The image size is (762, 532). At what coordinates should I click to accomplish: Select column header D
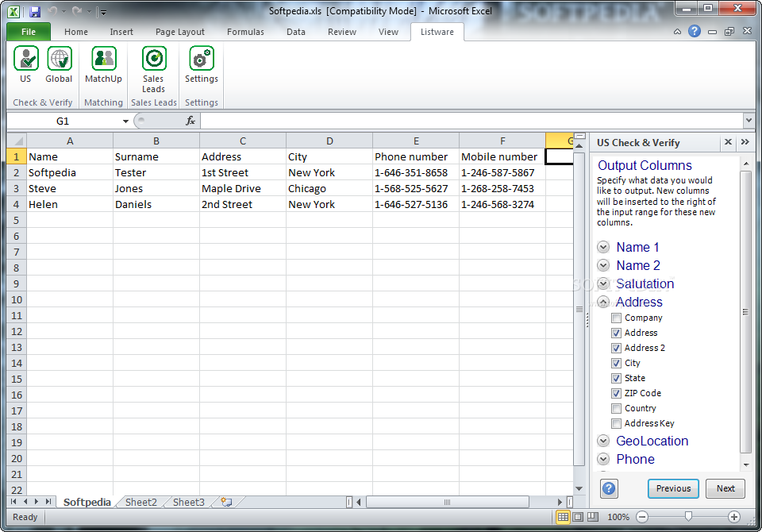[x=329, y=141]
